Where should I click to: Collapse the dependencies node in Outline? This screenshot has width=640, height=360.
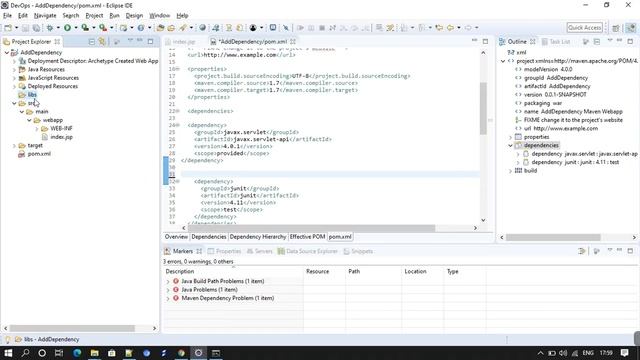pos(510,146)
